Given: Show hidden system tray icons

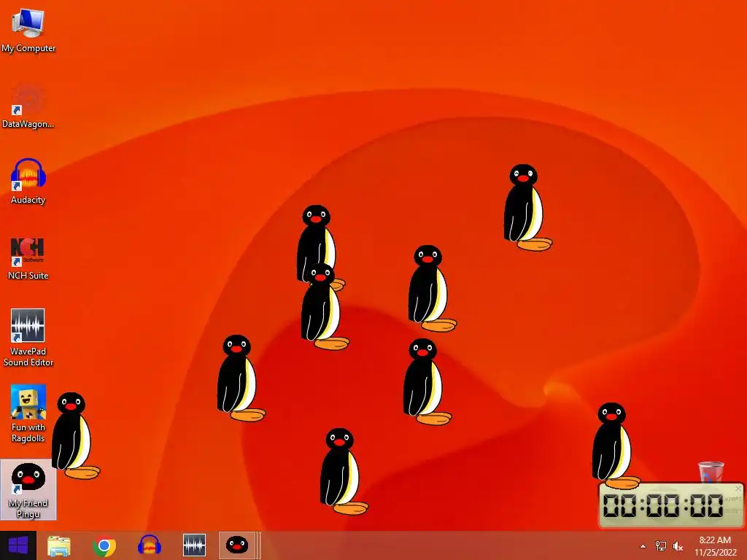Looking at the screenshot, I should point(643,546).
